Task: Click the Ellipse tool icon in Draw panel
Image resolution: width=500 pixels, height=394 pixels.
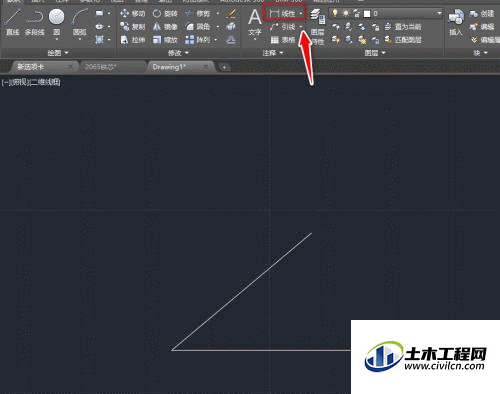Action: pos(99,27)
